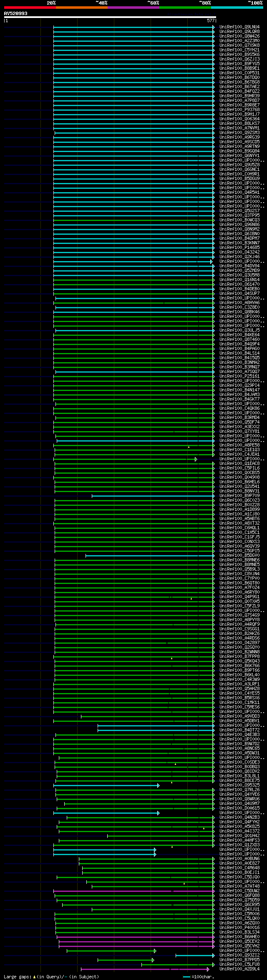Open hit UniRef100_Q7X9K8
This screenshot has width=267, height=980.
tap(239, 46)
